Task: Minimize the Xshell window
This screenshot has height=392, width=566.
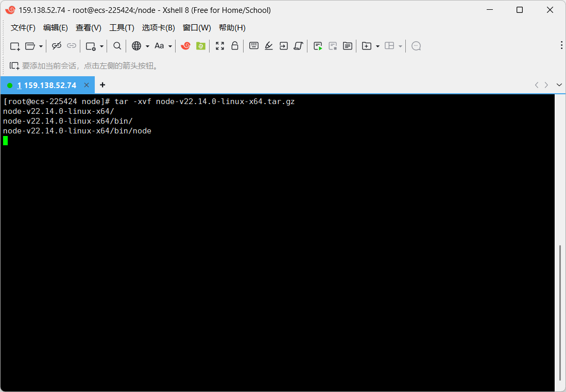Action: (490, 10)
